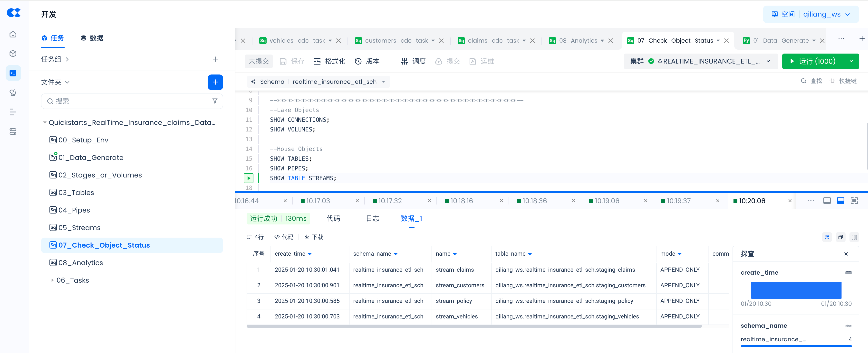Open the cluster REALTIME_INSURANCE_ETL dropdown
This screenshot has width=868, height=353.
pos(768,61)
